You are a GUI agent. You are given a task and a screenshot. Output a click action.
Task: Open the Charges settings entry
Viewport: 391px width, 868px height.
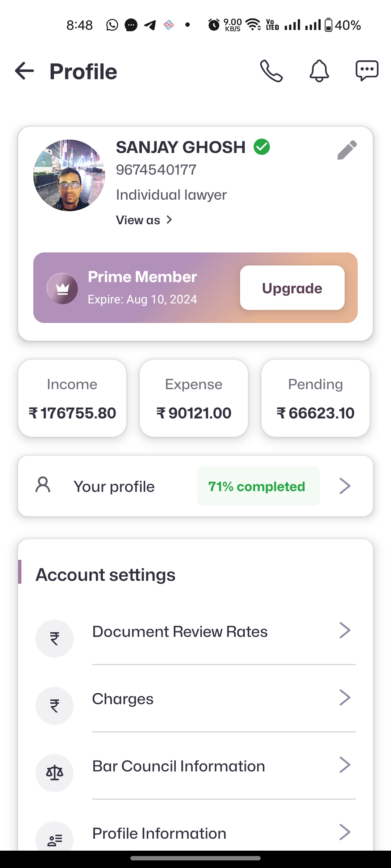click(x=123, y=699)
